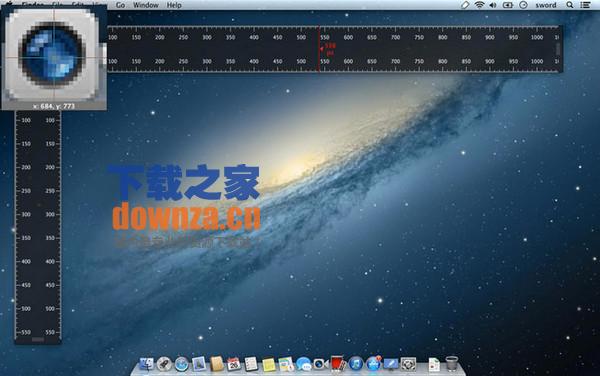Click the clock icon in menu bar
Image resolution: width=600 pixels, height=376 pixels.
click(x=523, y=5)
